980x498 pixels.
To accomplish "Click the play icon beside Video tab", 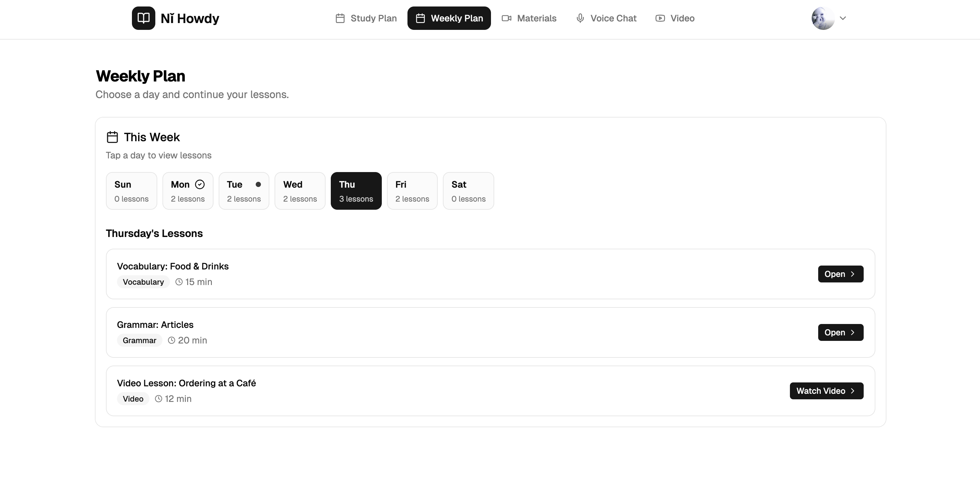I will [x=660, y=18].
